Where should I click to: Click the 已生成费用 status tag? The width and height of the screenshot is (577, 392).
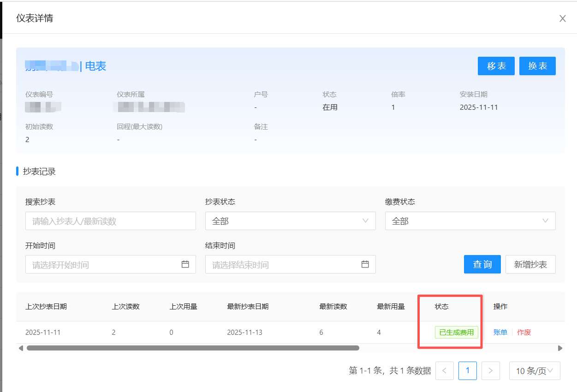click(x=457, y=333)
